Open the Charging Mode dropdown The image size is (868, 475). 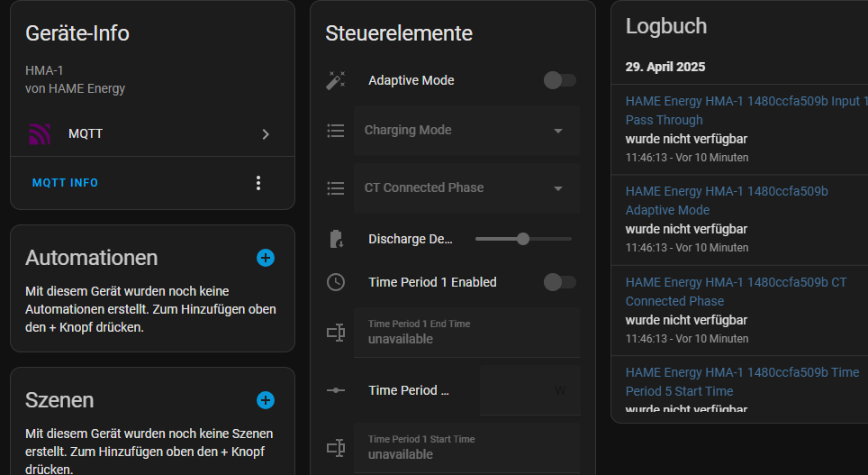click(466, 131)
